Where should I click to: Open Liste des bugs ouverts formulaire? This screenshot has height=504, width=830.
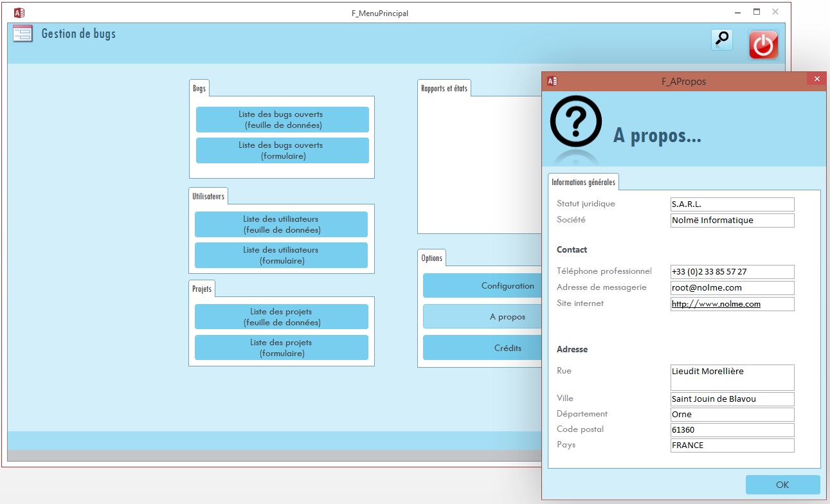coord(282,150)
